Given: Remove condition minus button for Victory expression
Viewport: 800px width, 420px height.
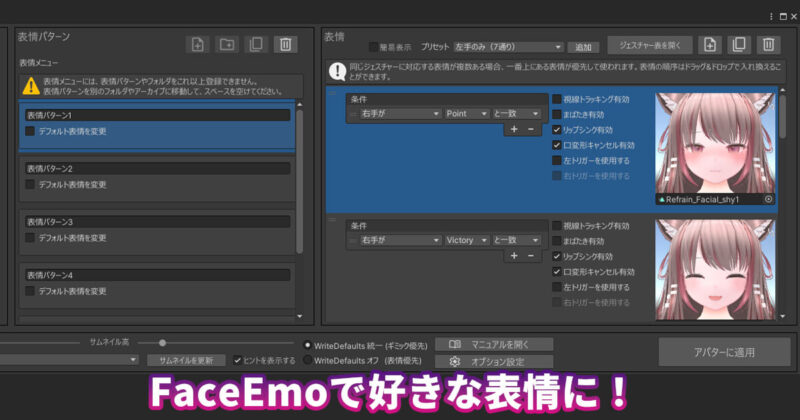Looking at the screenshot, I should pos(531,256).
